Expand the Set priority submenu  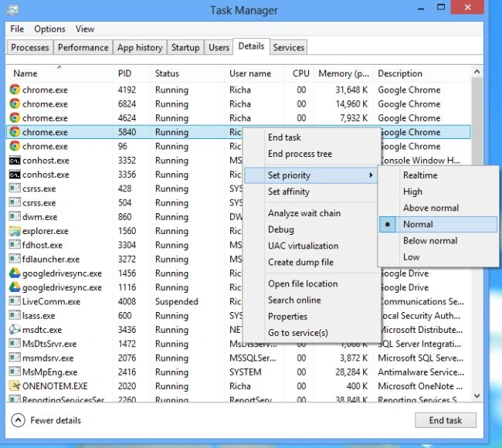tap(310, 175)
